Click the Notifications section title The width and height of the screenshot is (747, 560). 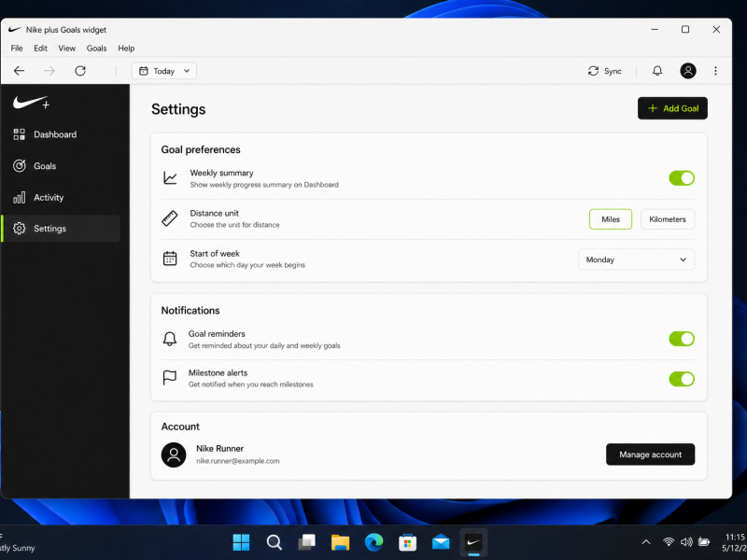click(x=190, y=311)
